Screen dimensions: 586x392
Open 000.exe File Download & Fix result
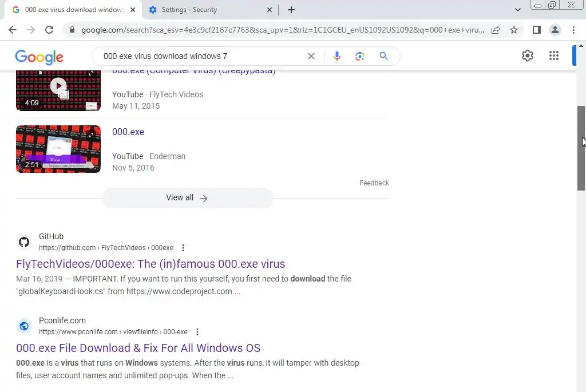coord(138,348)
